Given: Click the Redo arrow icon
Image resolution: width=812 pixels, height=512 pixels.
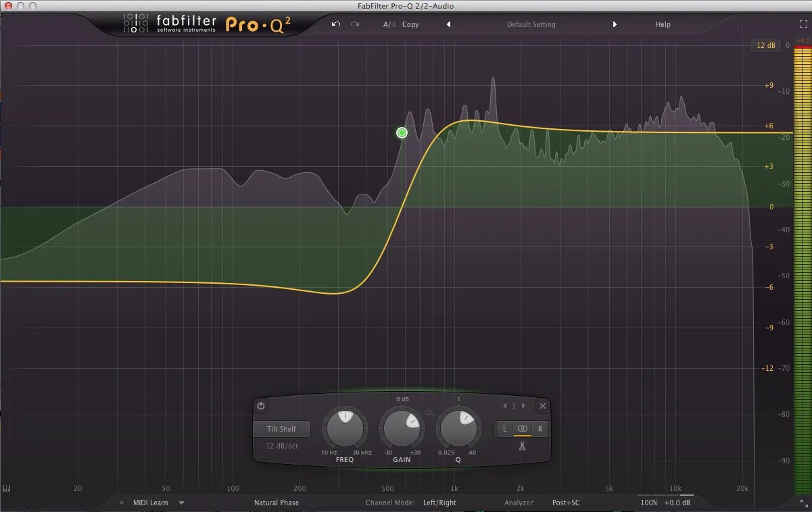Looking at the screenshot, I should click(x=355, y=24).
